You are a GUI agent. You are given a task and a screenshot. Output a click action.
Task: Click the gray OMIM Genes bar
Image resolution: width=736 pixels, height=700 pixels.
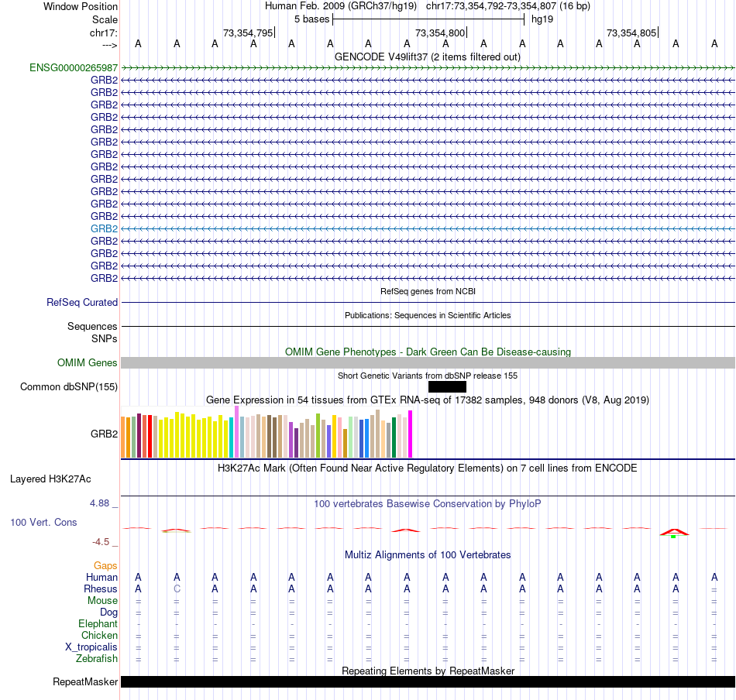click(428, 362)
